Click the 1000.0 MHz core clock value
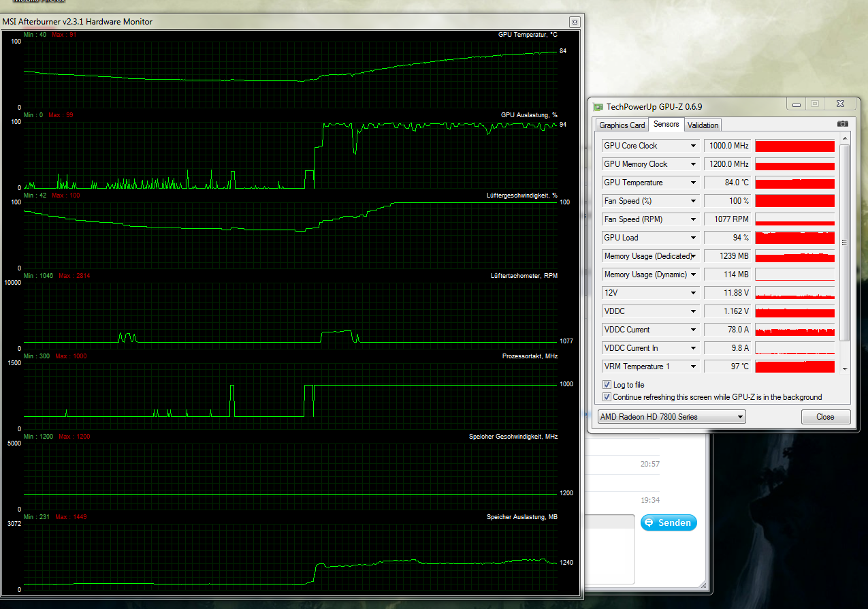 pos(727,146)
